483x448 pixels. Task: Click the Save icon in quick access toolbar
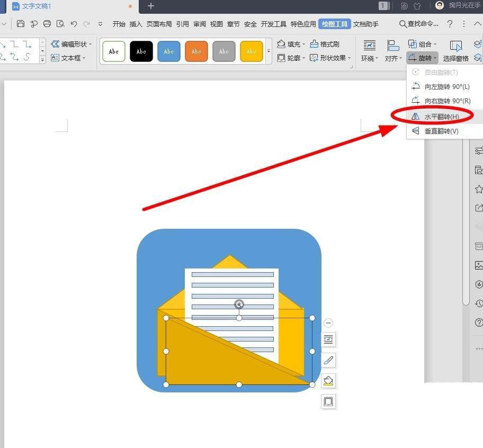point(21,24)
